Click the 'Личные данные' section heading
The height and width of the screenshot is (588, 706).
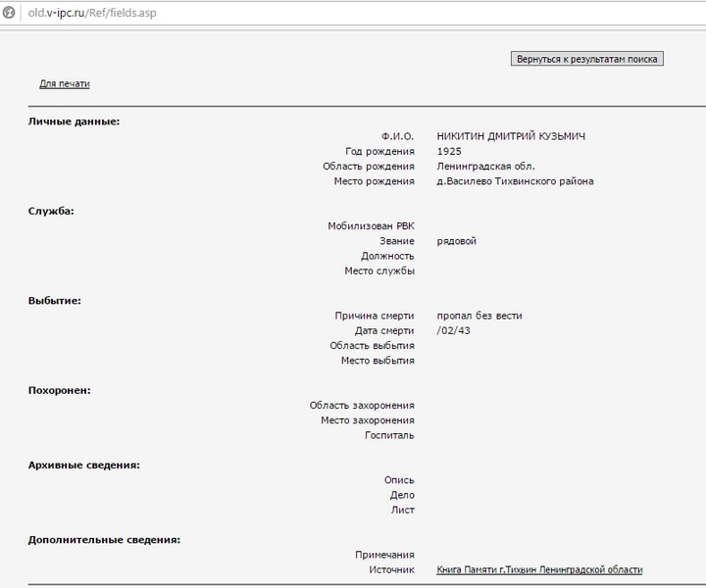click(74, 122)
